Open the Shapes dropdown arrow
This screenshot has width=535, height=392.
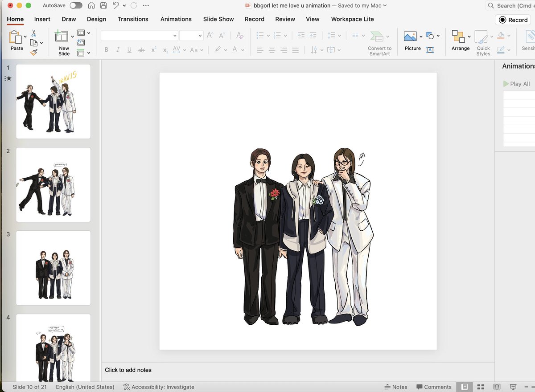438,36
